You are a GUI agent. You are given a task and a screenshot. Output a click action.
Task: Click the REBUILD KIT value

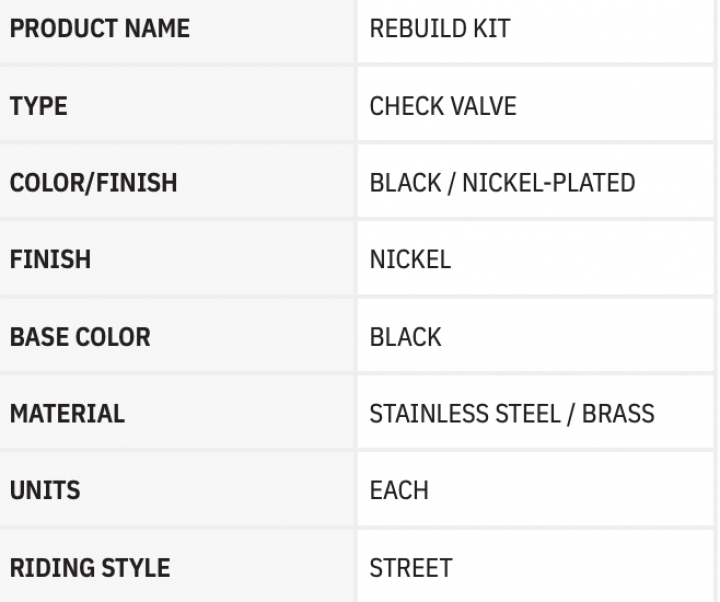(x=440, y=29)
